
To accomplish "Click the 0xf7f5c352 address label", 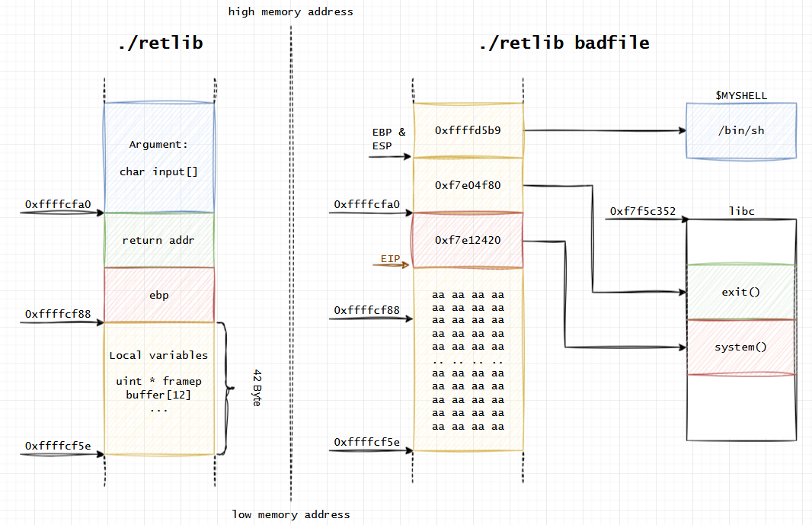I will pos(642,211).
